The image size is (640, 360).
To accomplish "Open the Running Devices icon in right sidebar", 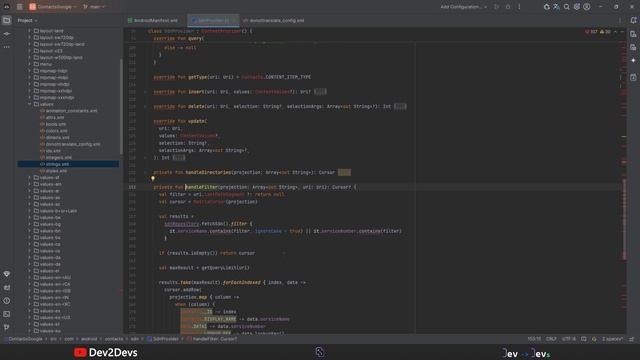I will [633, 47].
